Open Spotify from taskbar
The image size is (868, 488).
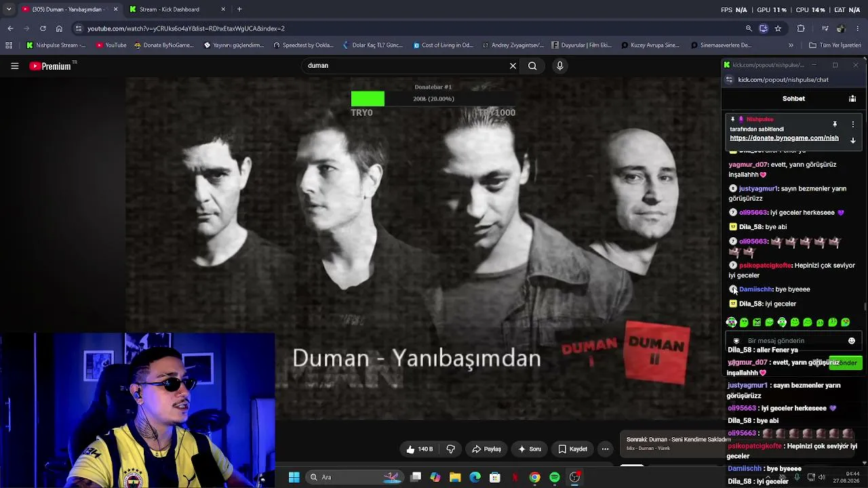pyautogui.click(x=555, y=477)
